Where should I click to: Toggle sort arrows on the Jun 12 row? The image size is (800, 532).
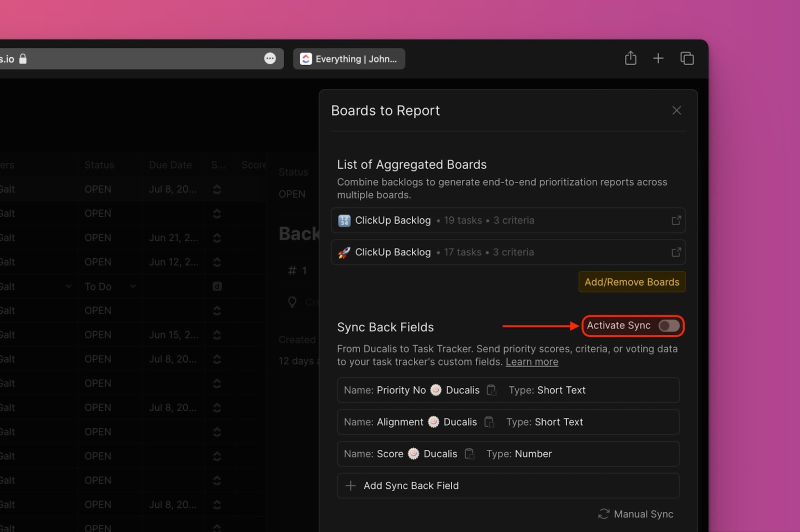click(x=217, y=262)
